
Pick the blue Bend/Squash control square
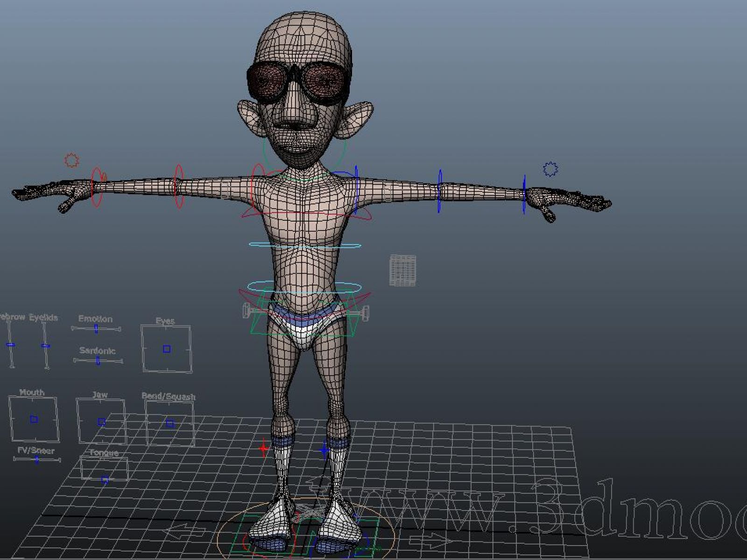(170, 423)
